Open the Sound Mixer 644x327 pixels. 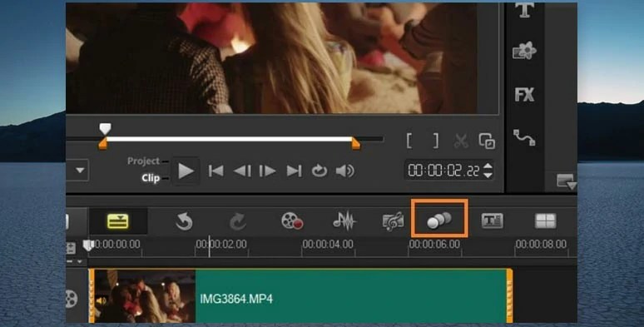coord(344,221)
